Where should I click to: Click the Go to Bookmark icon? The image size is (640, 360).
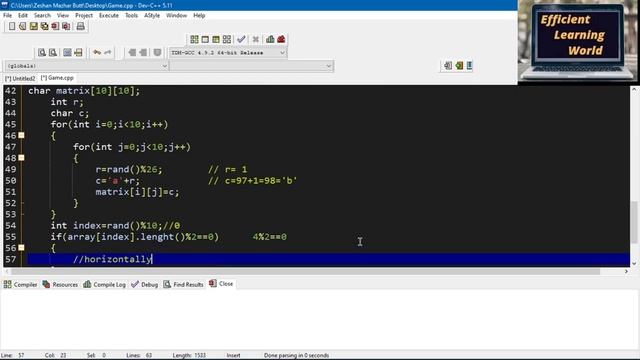469,66
